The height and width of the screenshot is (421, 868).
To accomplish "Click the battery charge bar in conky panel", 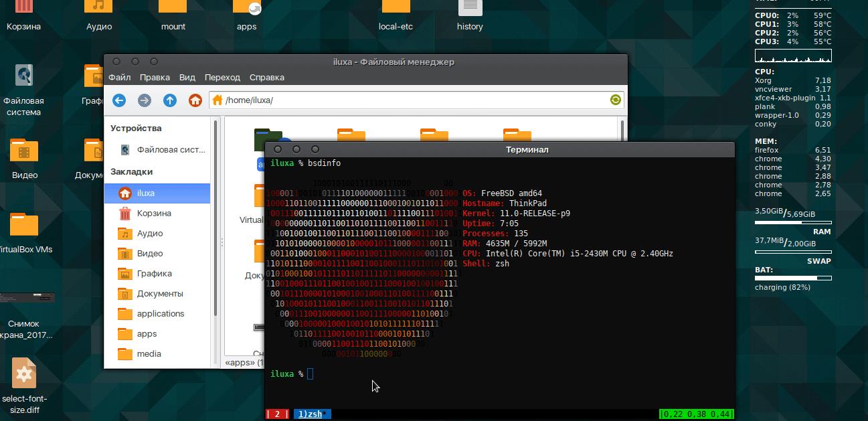I will pos(793,278).
